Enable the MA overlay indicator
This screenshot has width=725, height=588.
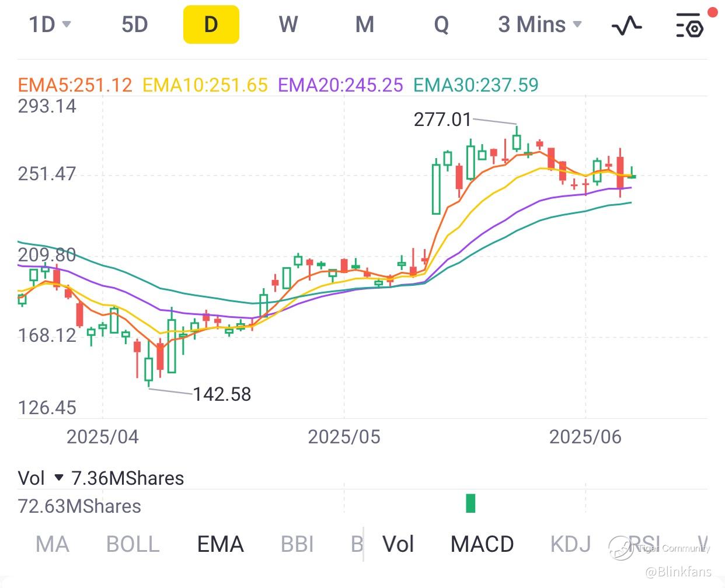point(52,544)
